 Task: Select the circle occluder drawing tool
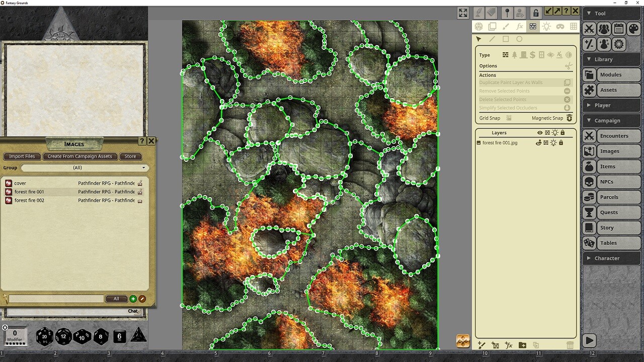click(519, 39)
